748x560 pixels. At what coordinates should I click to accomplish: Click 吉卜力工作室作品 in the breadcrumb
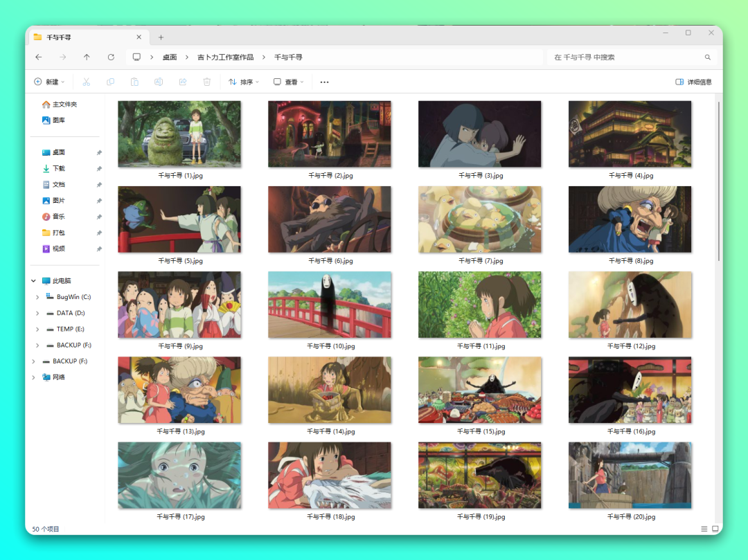click(226, 57)
